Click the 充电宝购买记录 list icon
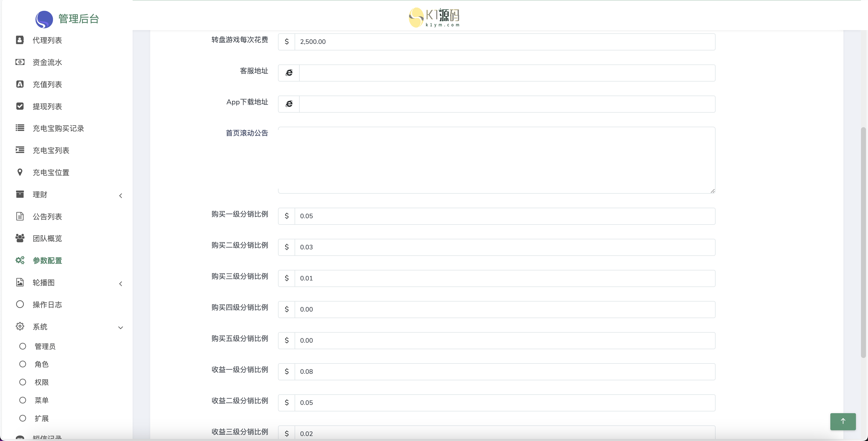 20,128
